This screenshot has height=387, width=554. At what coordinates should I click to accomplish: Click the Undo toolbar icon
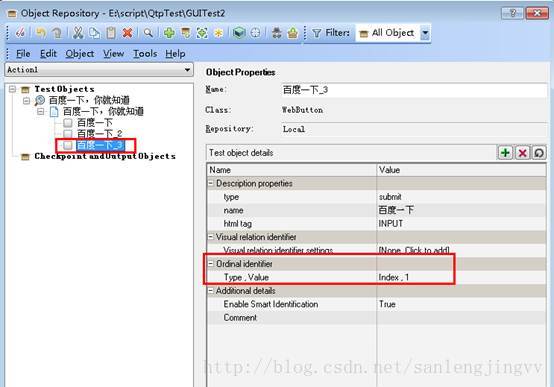[41, 33]
